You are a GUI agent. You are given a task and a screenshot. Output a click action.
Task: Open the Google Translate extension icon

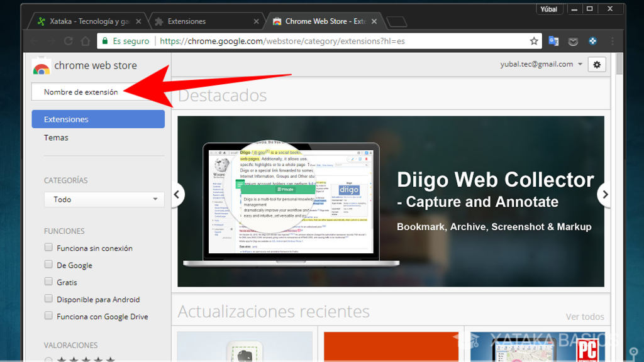pos(553,41)
